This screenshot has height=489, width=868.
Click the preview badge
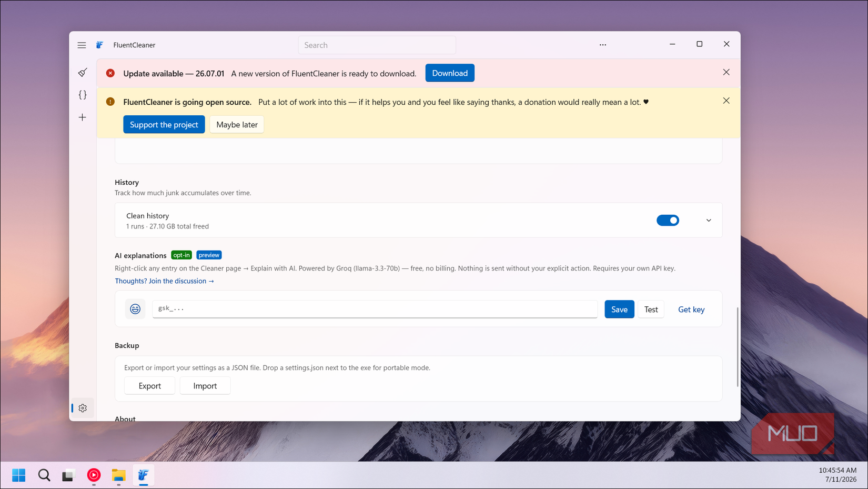click(209, 255)
